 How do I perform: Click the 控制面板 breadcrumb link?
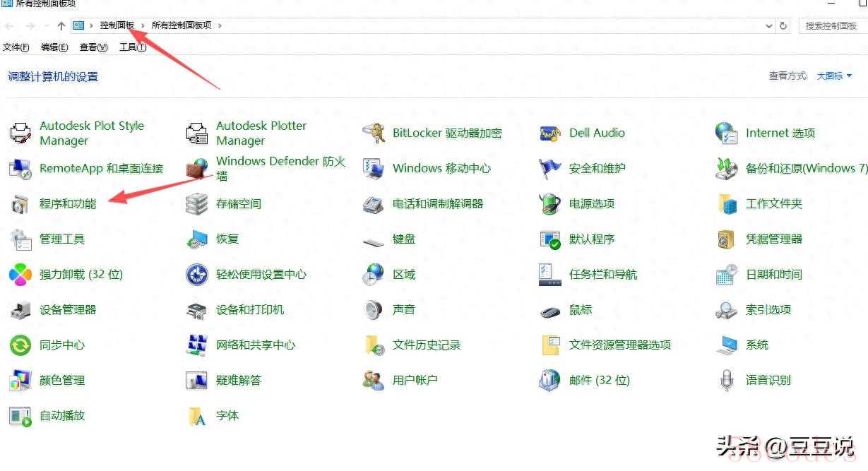pos(117,25)
